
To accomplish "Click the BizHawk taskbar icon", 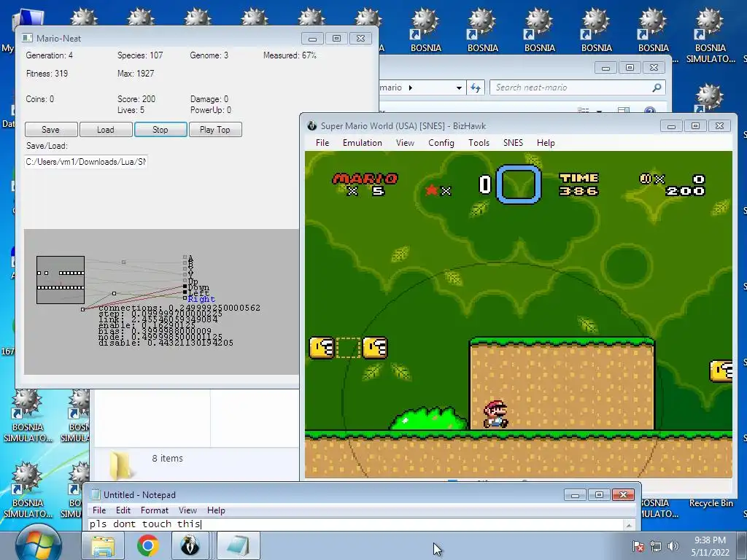I will [190, 545].
